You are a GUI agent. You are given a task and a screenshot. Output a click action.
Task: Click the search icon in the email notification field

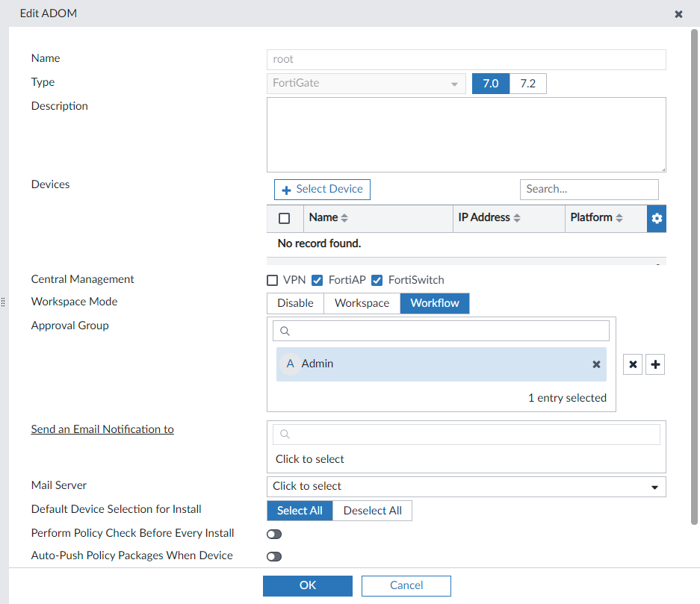[x=285, y=434]
